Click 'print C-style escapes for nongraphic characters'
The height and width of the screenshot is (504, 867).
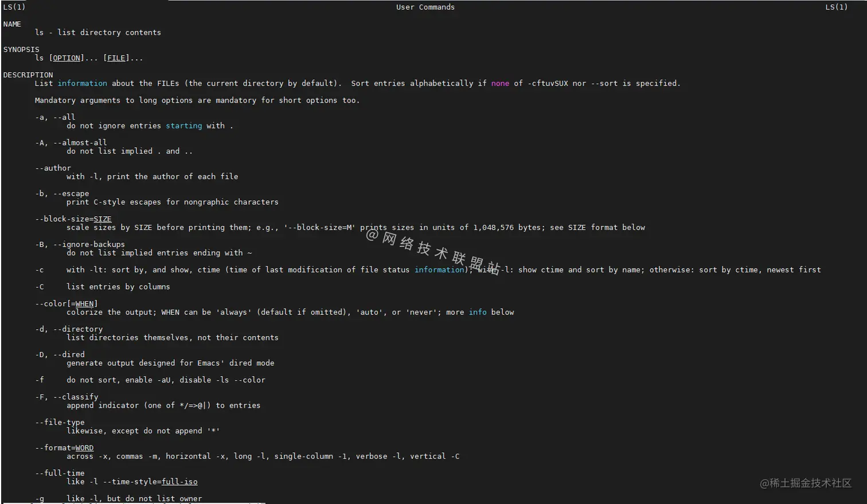[x=173, y=202]
